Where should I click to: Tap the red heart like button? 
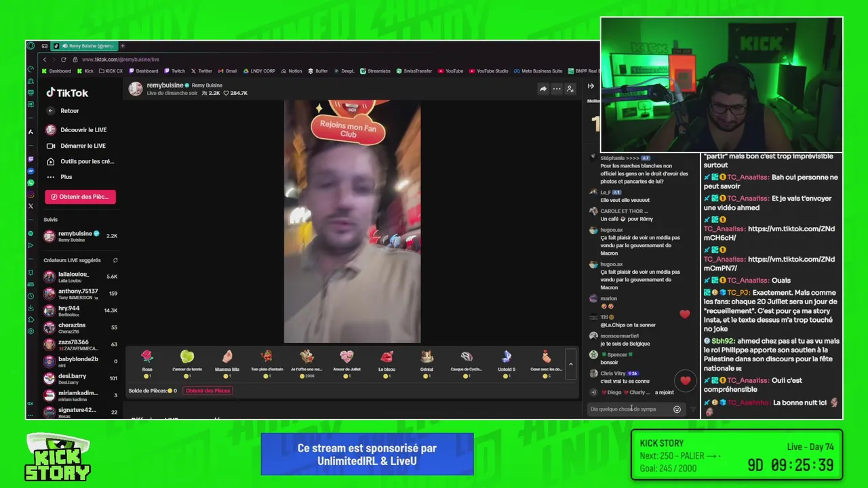pyautogui.click(x=686, y=381)
